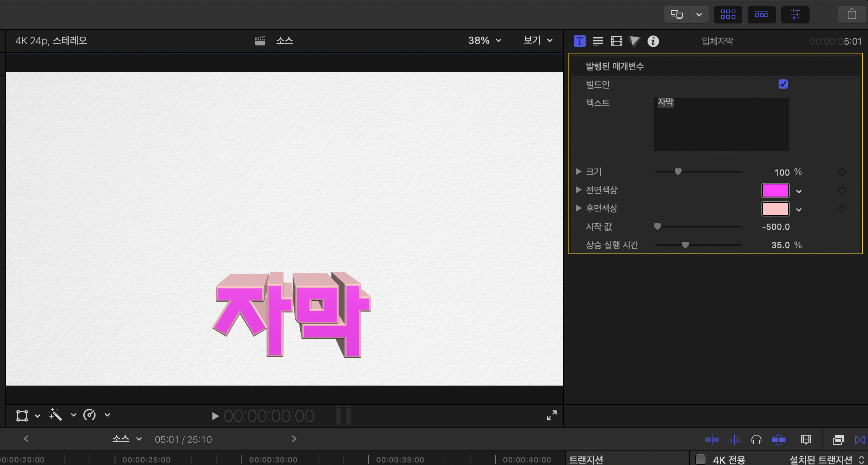
Task: Toggle the inspector sliders button
Action: click(x=795, y=15)
